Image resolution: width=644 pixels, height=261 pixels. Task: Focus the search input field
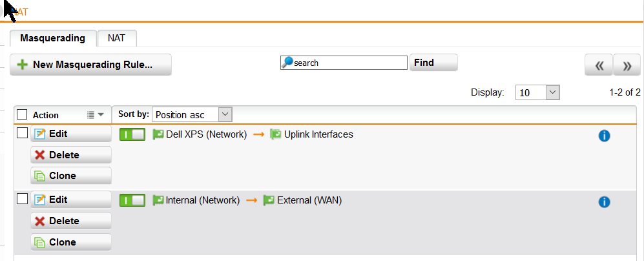tap(344, 63)
